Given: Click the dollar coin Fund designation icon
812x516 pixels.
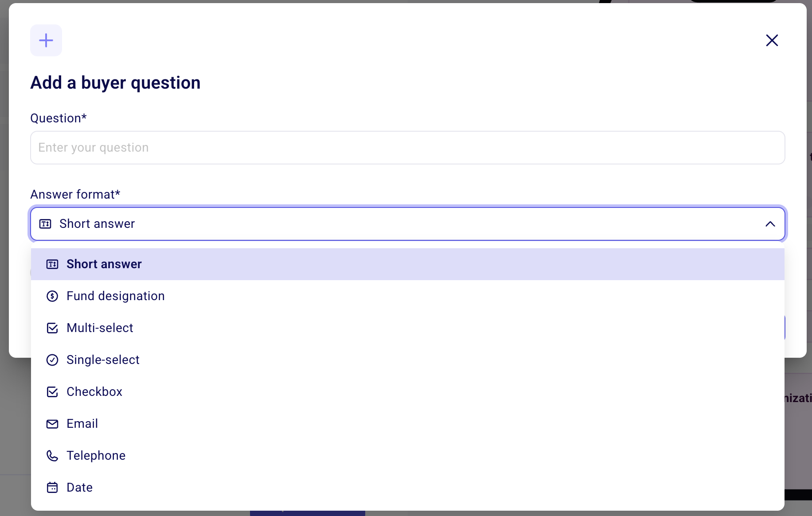Looking at the screenshot, I should [x=52, y=296].
